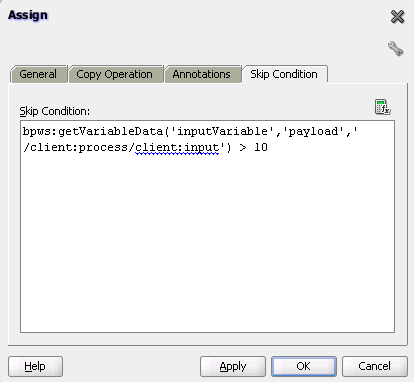This screenshot has height=382, width=414.
Task: Select the Skip Condition tab
Action: (x=284, y=74)
